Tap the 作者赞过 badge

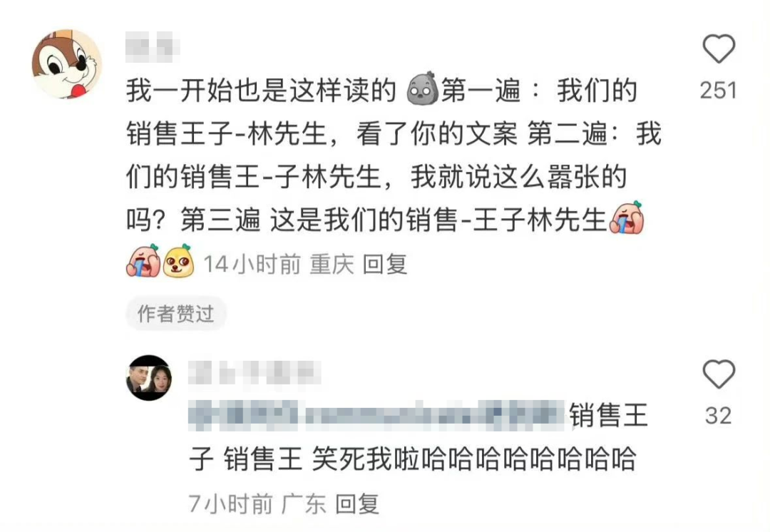[x=176, y=313]
